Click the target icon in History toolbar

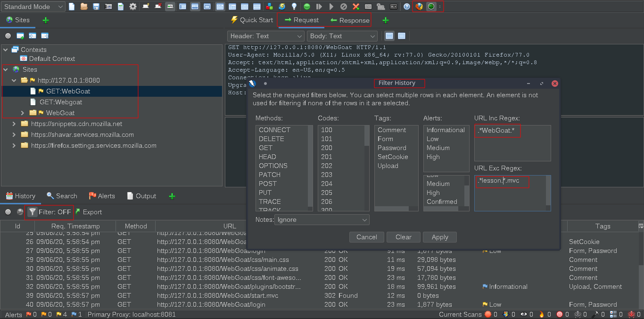(8, 212)
